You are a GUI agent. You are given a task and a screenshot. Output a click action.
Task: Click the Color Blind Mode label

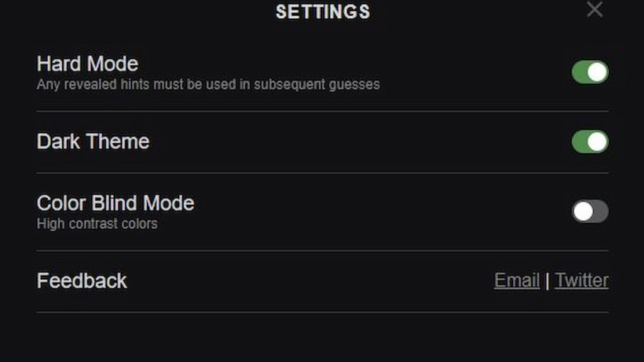(116, 203)
